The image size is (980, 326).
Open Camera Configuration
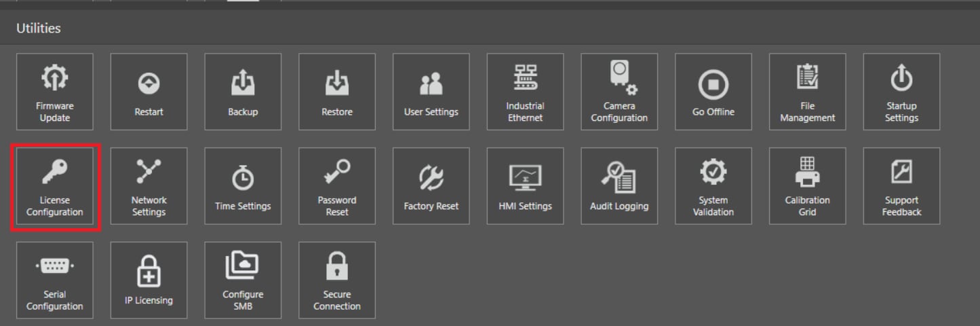[x=619, y=92]
